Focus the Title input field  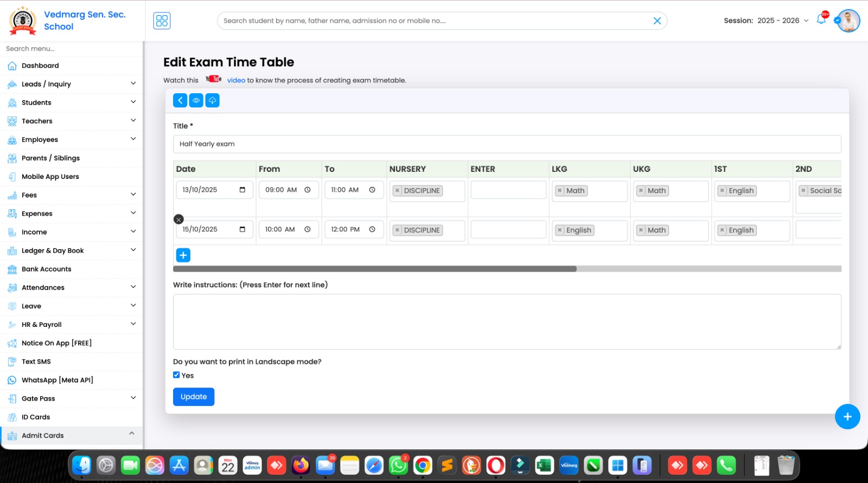507,144
